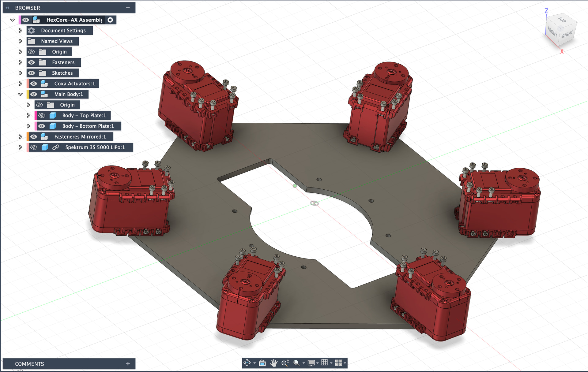The width and height of the screenshot is (588, 372).
Task: Show Origin folder under Main Body
Action: click(x=40, y=105)
